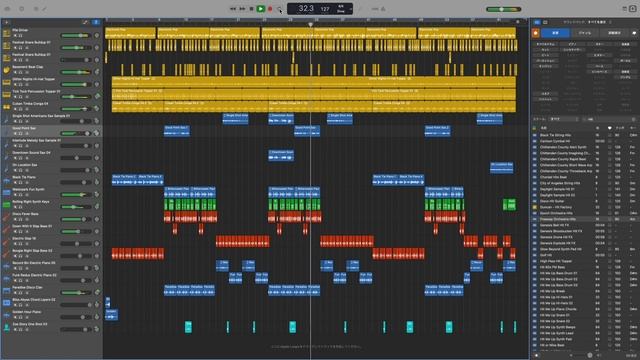Viewport: 640px width, 360px height.
Task: Solo the Paradise Disco Clav track
Action: pos(20,293)
